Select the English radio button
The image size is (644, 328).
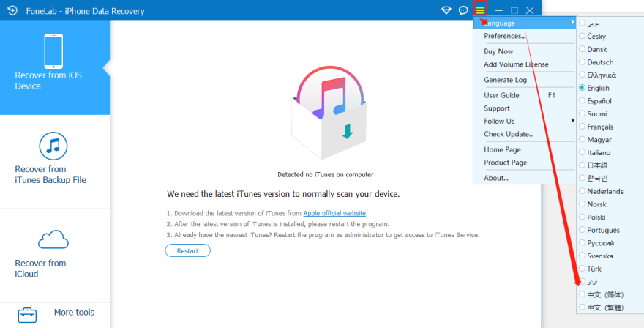click(x=582, y=88)
